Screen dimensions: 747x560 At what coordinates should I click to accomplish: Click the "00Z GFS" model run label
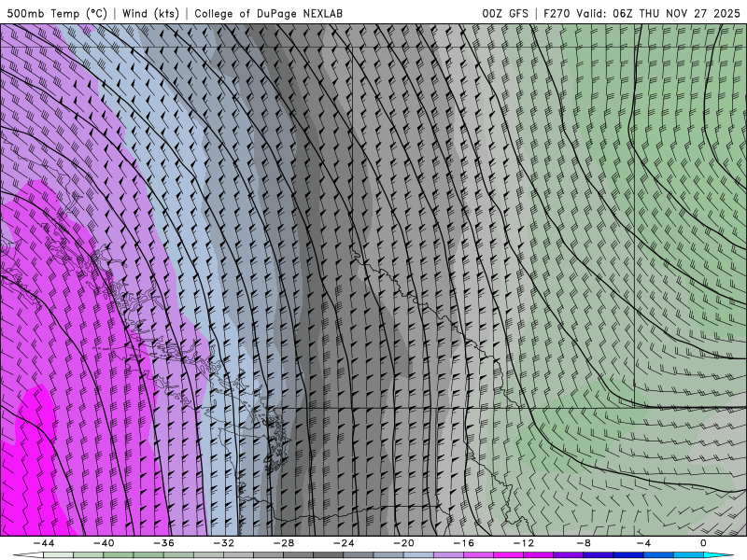coord(505,13)
